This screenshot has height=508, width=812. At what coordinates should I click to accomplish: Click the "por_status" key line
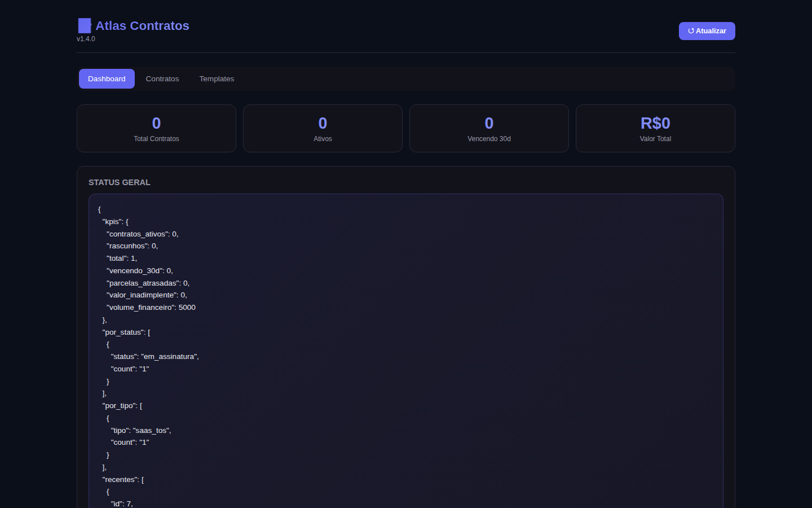[x=126, y=332]
